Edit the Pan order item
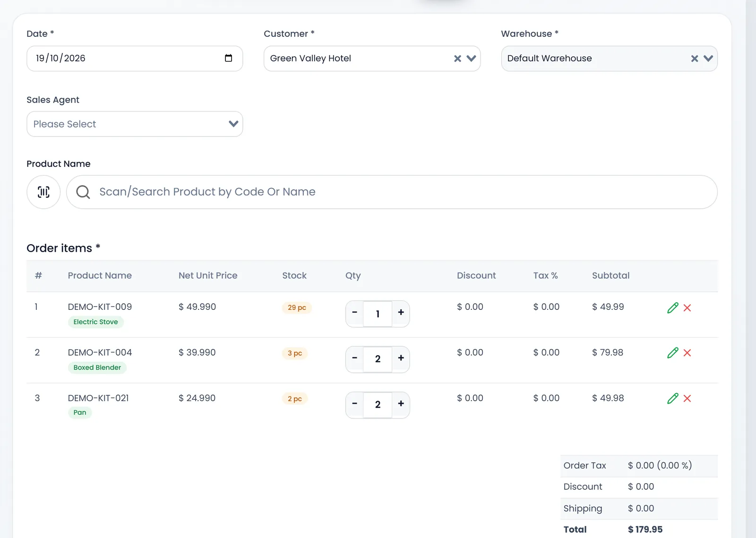The width and height of the screenshot is (756, 538). click(673, 399)
